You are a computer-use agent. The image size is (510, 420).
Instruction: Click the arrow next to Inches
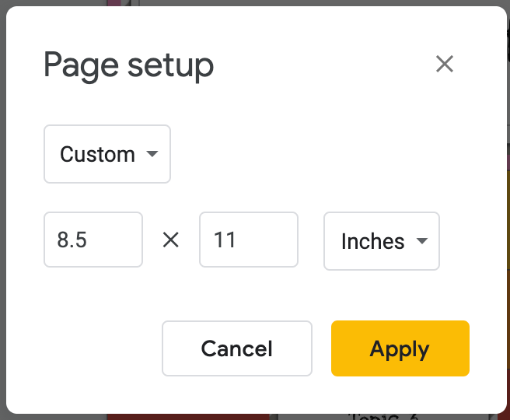point(422,241)
